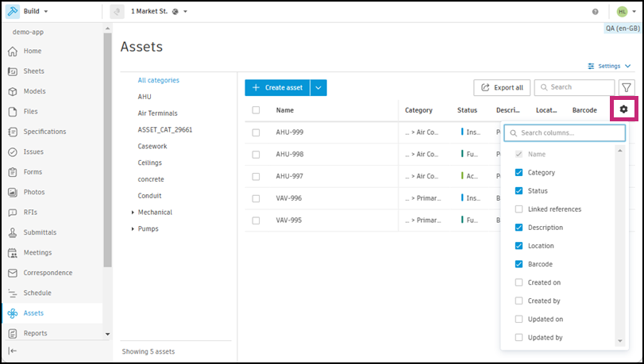644x364 pixels.
Task: Open the HL user avatar menu
Action: coord(623,11)
